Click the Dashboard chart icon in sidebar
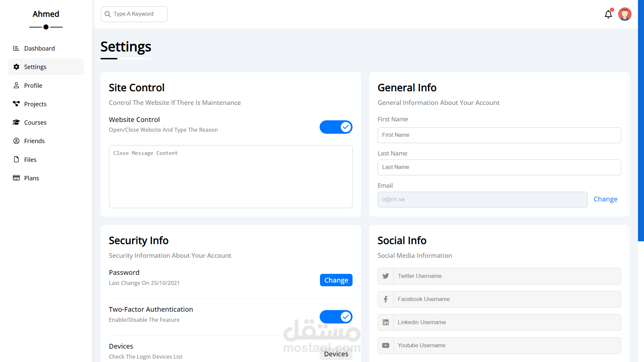Screen dimensions: 644x362 pos(16,48)
